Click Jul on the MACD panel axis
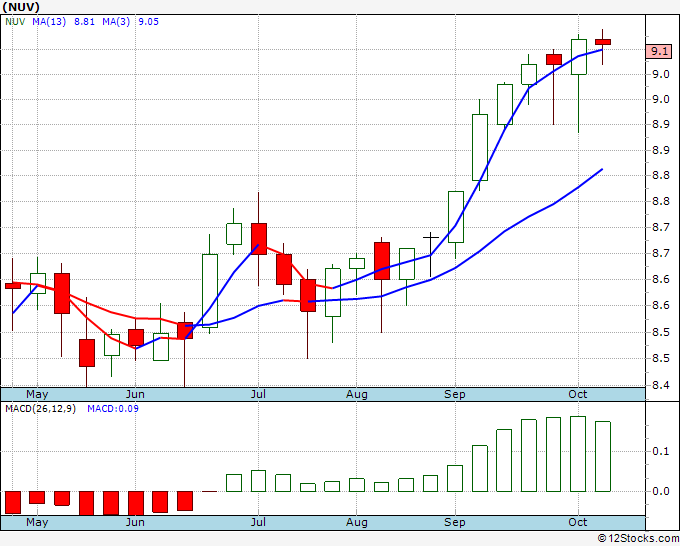 point(258,522)
